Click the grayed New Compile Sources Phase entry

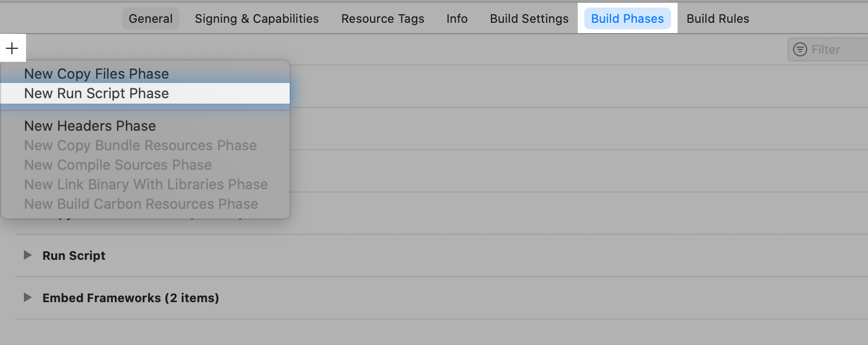[118, 164]
